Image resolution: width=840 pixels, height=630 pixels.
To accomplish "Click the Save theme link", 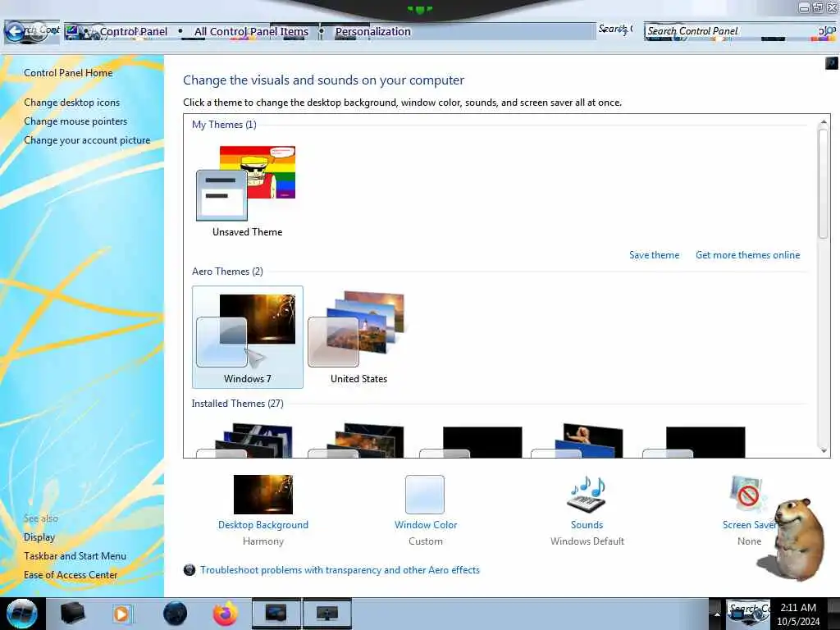I will (654, 255).
